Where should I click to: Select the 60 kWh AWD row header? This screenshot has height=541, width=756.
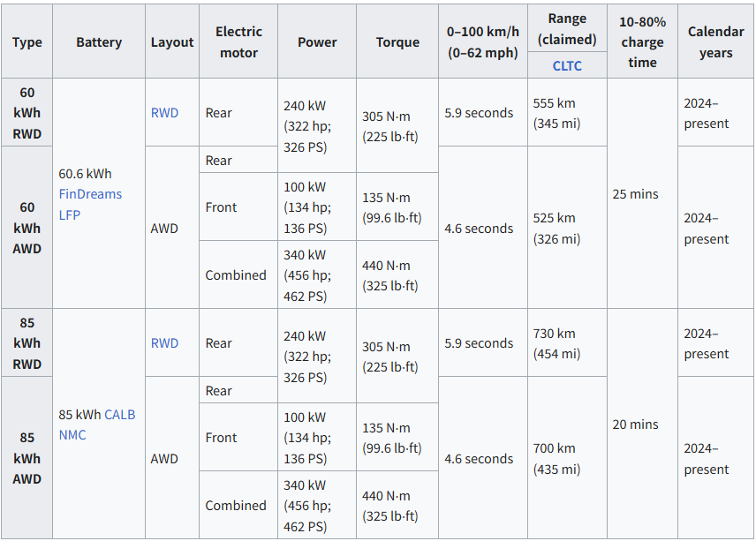[27, 228]
